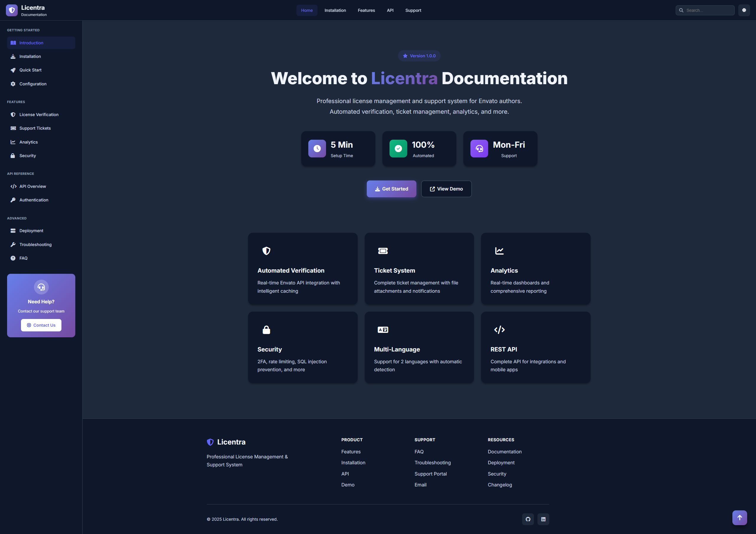The image size is (756, 534).
Task: Click the License Verification shield icon
Action: point(13,114)
